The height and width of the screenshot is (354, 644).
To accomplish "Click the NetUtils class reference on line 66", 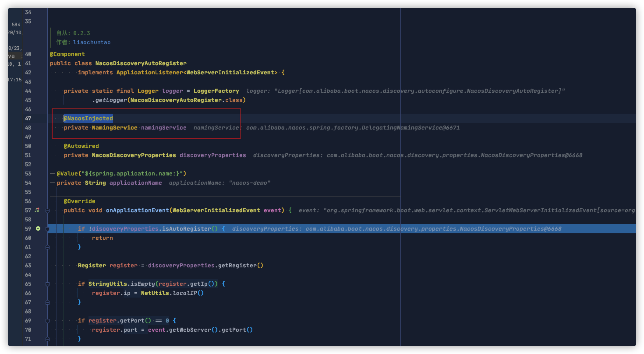I will pyautogui.click(x=155, y=293).
